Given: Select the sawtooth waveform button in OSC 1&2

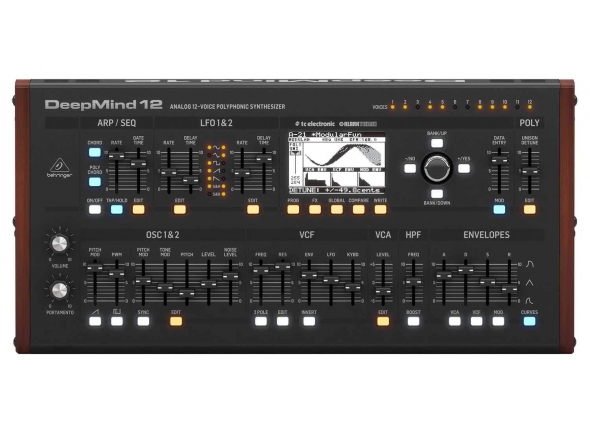Looking at the screenshot, I should pos(95,321).
